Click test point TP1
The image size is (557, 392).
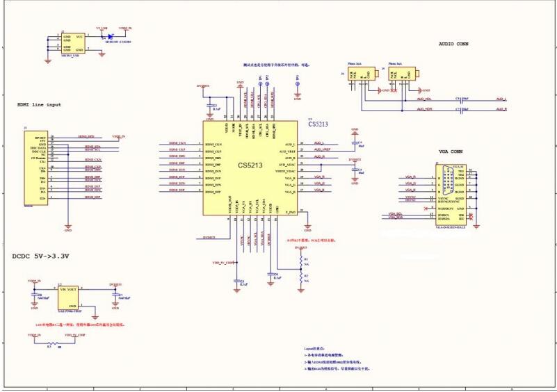(260, 84)
